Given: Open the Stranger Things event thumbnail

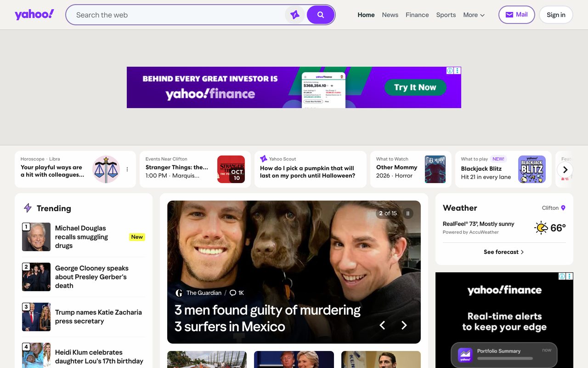Looking at the screenshot, I should click(231, 169).
